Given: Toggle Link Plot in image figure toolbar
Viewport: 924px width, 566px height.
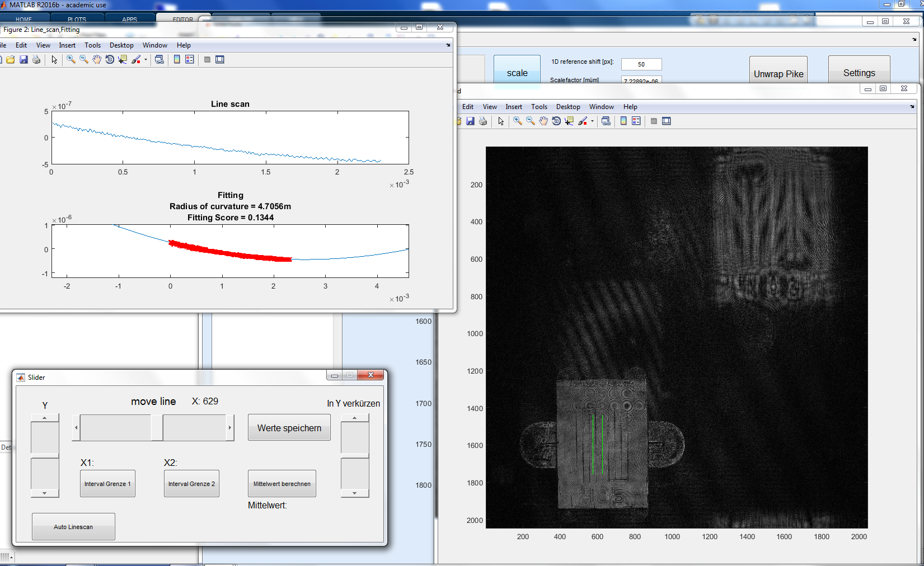Looking at the screenshot, I should [606, 121].
